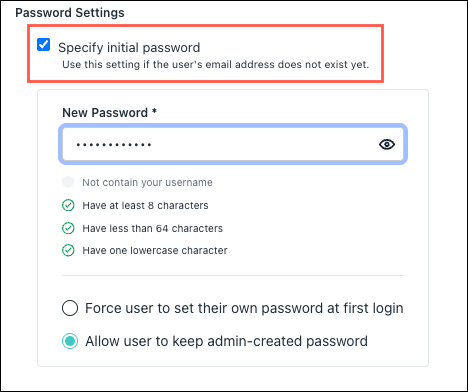
Task: Click the 'Have less than 64 characters' requirement text
Action: coord(153,228)
